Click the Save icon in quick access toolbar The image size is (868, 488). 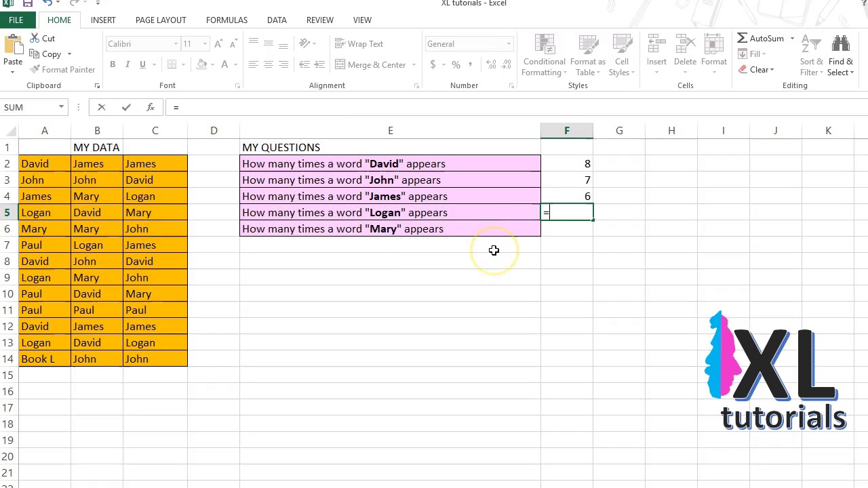(x=28, y=3)
